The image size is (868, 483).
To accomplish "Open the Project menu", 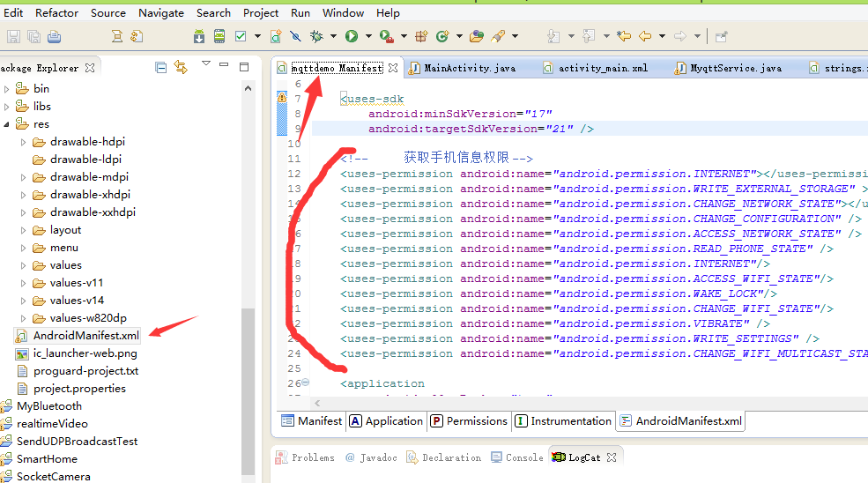I will [x=261, y=12].
